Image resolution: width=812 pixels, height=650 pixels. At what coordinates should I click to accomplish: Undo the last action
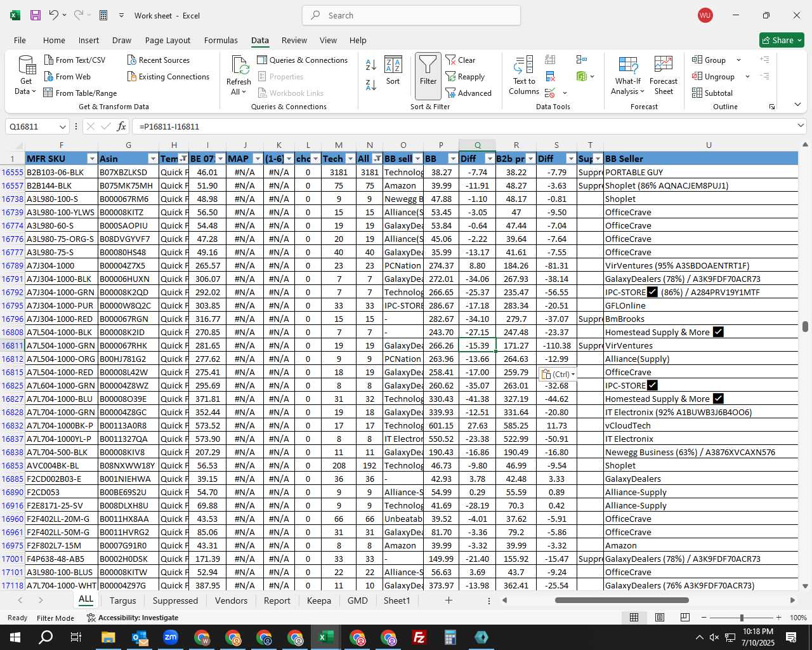[x=54, y=15]
